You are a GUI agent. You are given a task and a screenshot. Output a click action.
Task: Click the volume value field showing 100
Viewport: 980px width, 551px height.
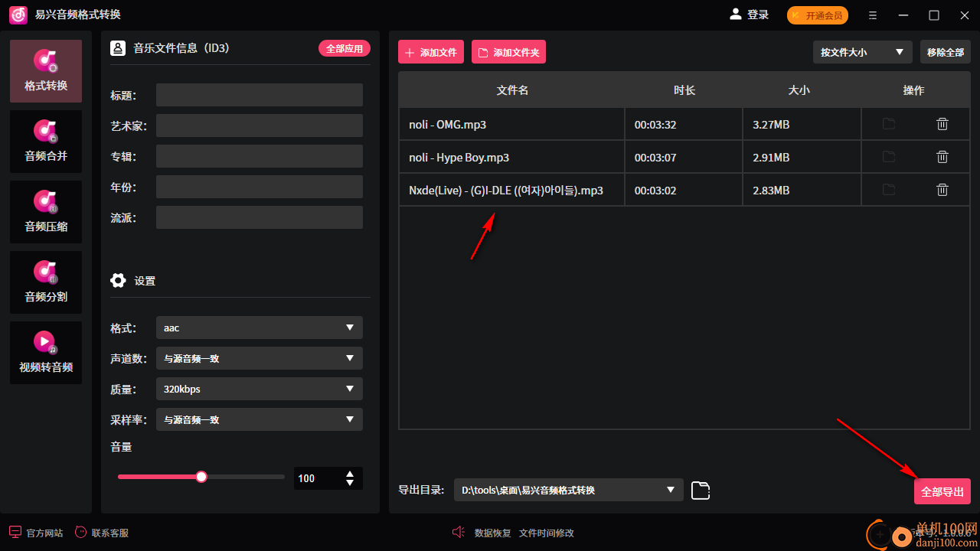(317, 478)
